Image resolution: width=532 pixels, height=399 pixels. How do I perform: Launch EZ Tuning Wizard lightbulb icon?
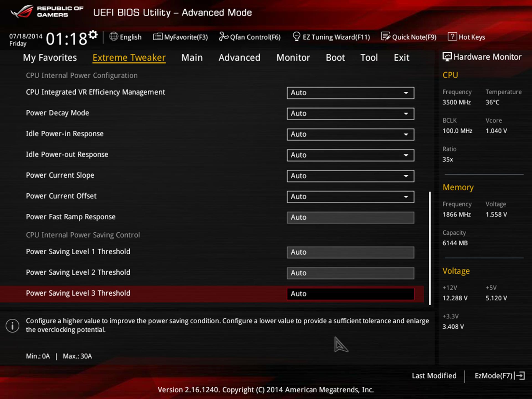296,36
